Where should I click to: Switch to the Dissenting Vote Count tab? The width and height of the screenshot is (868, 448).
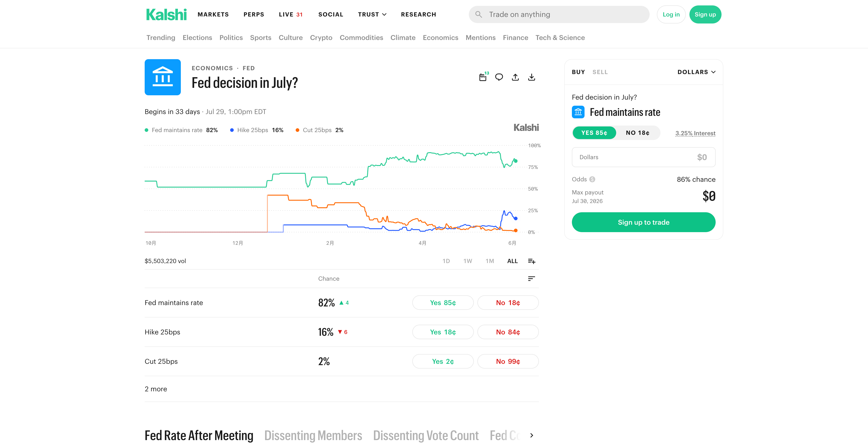click(x=426, y=436)
